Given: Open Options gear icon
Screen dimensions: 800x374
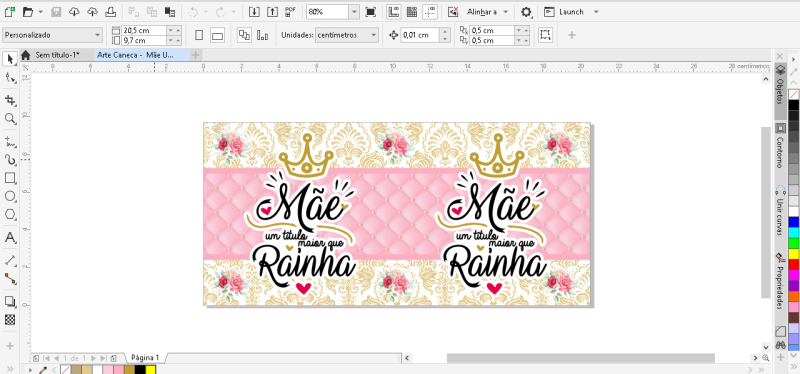Looking at the screenshot, I should 526,12.
